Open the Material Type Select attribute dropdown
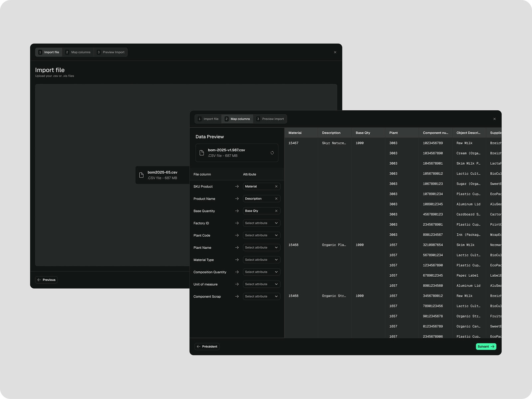 click(x=261, y=260)
